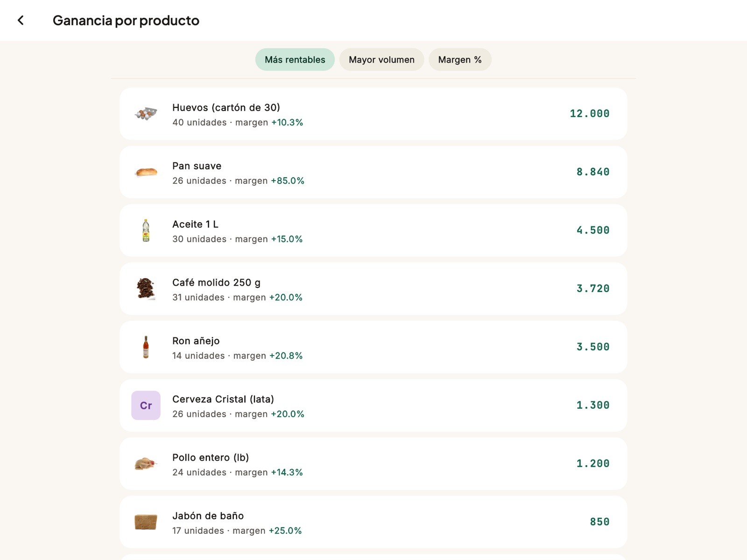Click the 8.840 profit value
Screen dimensions: 747x560
pyautogui.click(x=593, y=172)
